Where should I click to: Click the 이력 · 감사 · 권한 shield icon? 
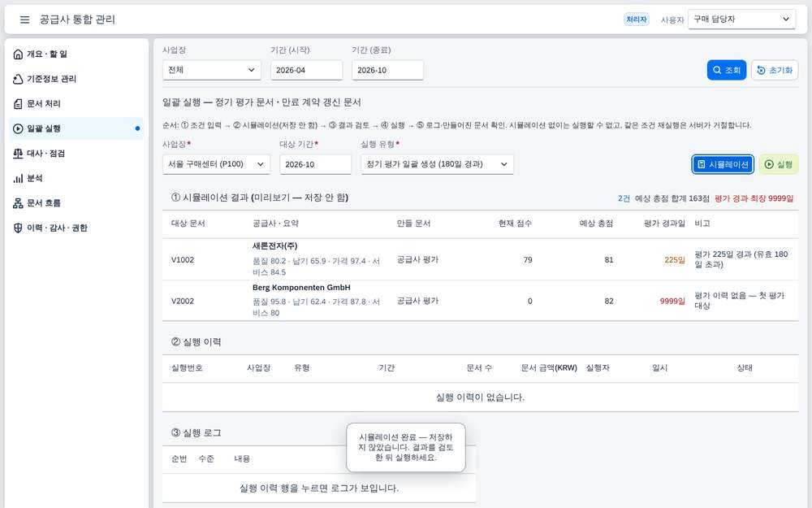18,228
